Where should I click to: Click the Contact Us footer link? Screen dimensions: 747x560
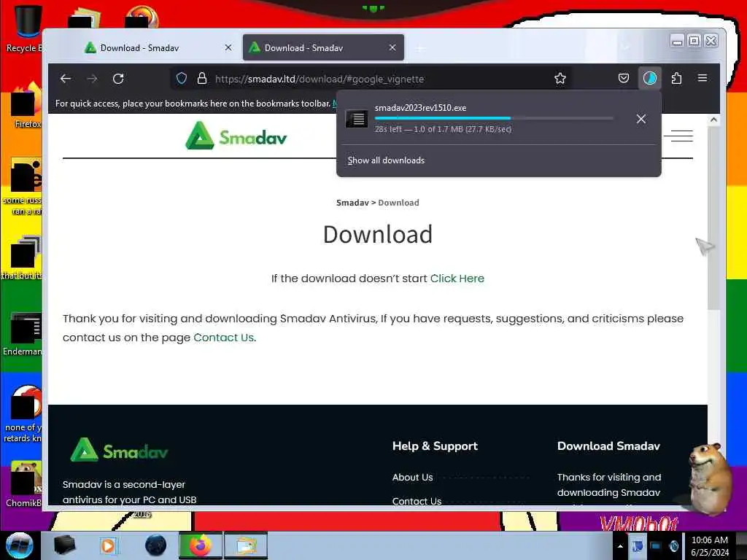pos(417,501)
